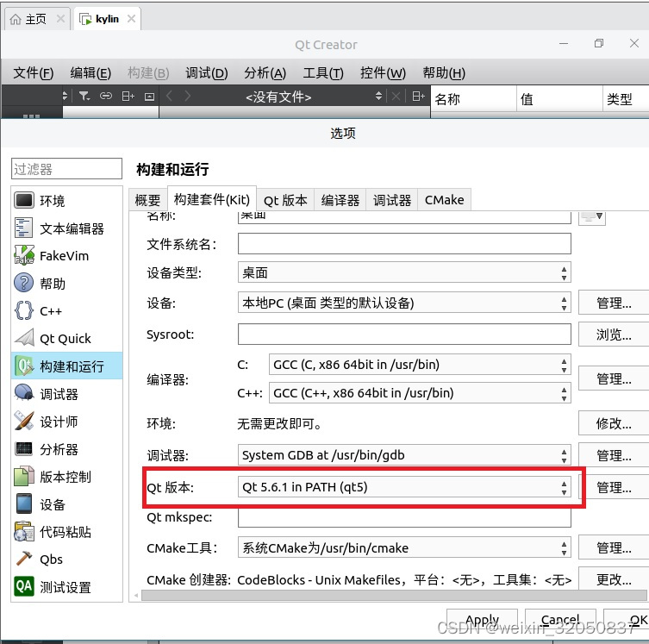
Task: Switch to the CMake tab
Action: [x=444, y=200]
